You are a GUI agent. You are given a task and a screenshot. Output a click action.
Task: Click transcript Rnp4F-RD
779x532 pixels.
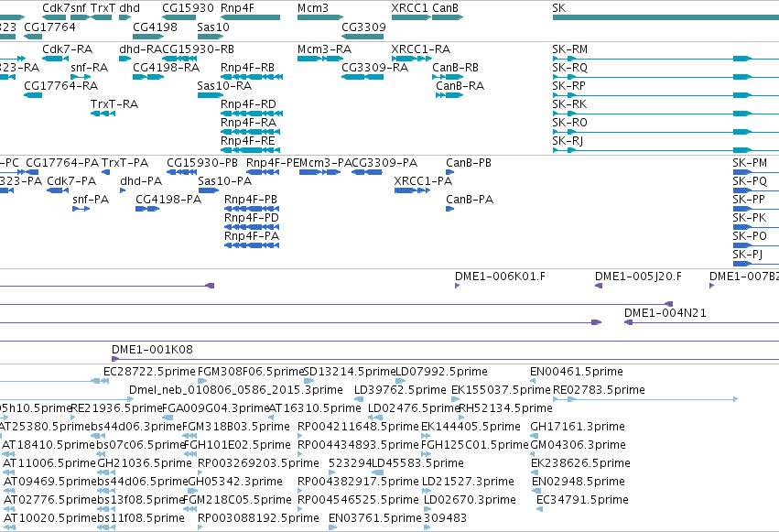pos(248,104)
